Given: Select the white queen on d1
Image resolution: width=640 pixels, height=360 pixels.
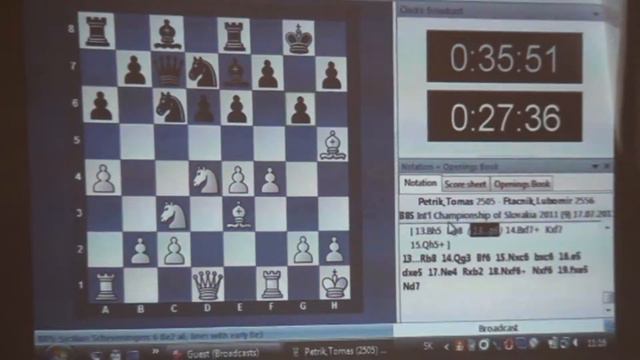Looking at the screenshot, I should click(x=207, y=284).
